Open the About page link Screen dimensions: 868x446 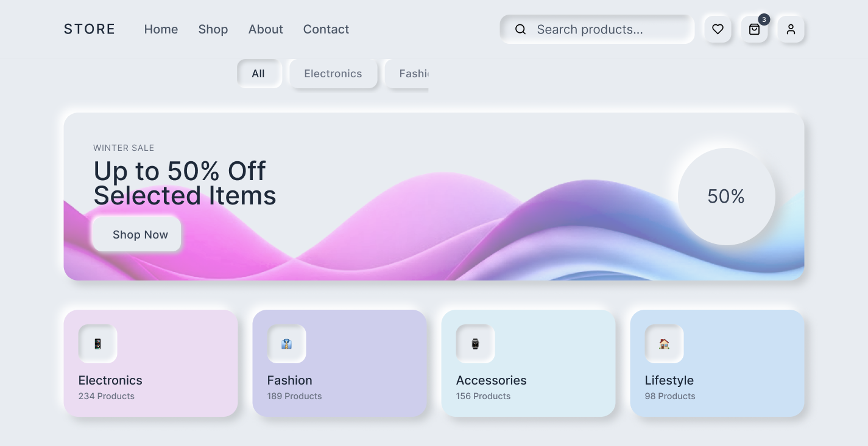click(x=266, y=29)
